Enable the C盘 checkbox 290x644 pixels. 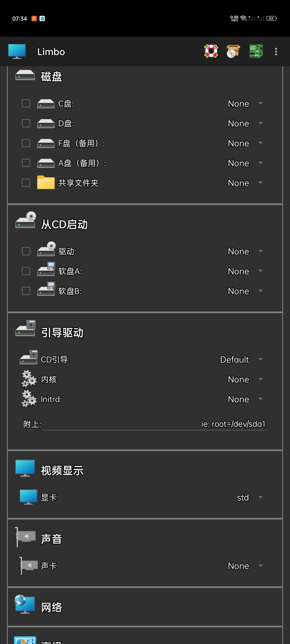(26, 103)
